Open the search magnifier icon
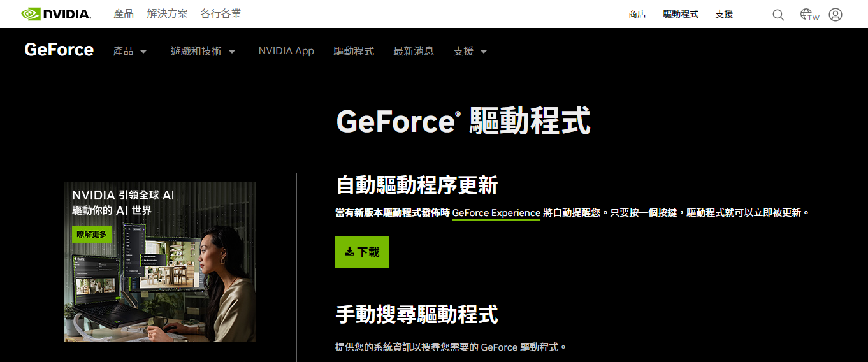 [778, 15]
